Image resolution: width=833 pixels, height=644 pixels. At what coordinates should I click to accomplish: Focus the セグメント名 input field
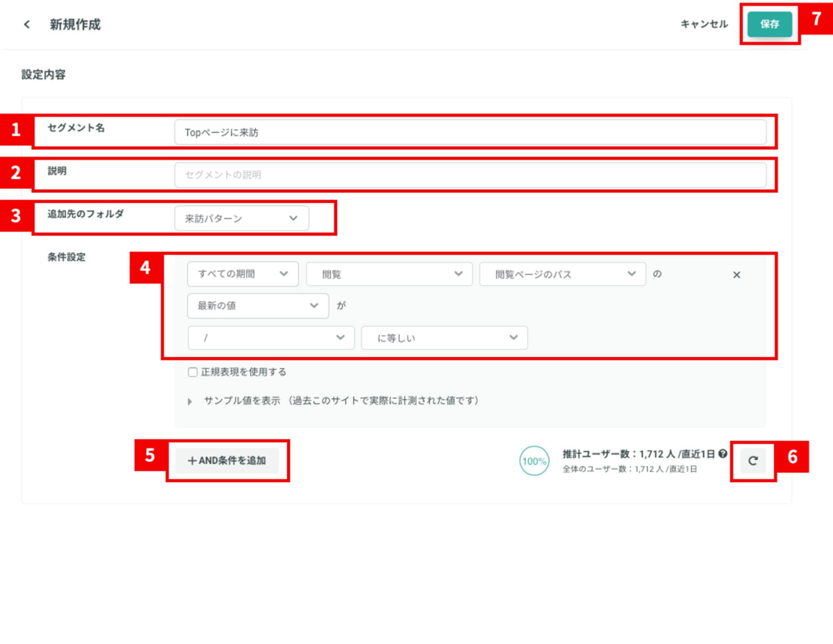[470, 132]
